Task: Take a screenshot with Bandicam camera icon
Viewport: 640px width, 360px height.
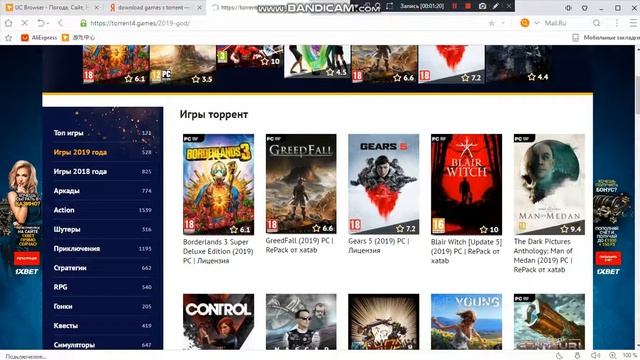Action: pos(482,6)
